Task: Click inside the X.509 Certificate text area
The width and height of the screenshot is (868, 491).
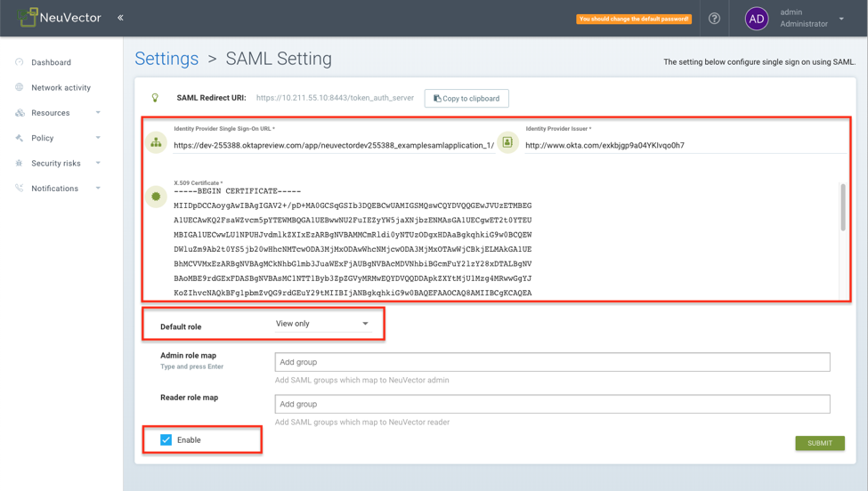Action: [x=506, y=242]
